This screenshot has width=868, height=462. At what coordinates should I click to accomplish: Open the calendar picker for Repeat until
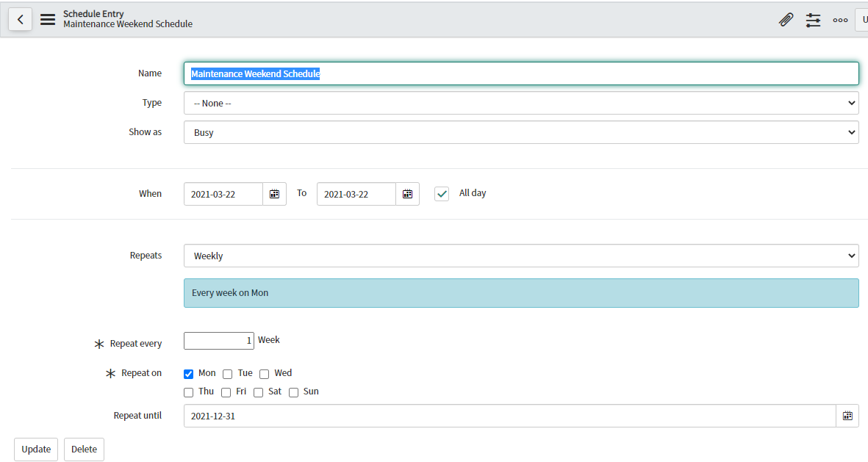[847, 416]
